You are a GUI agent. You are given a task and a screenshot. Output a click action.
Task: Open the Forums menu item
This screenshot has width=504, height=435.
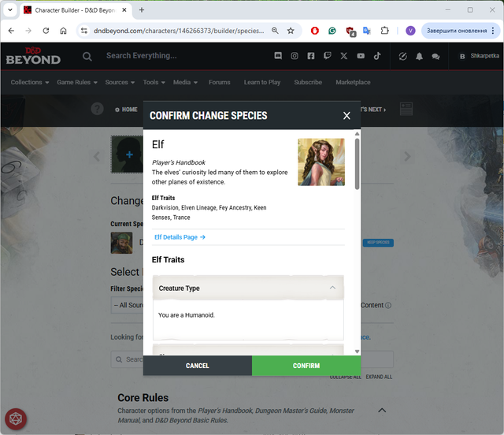click(220, 82)
